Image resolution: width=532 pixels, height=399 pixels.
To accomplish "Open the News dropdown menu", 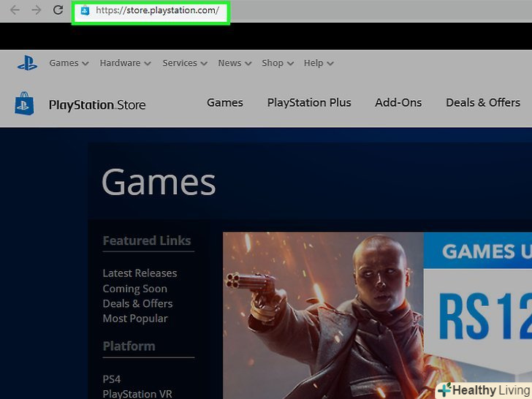I will pos(235,63).
